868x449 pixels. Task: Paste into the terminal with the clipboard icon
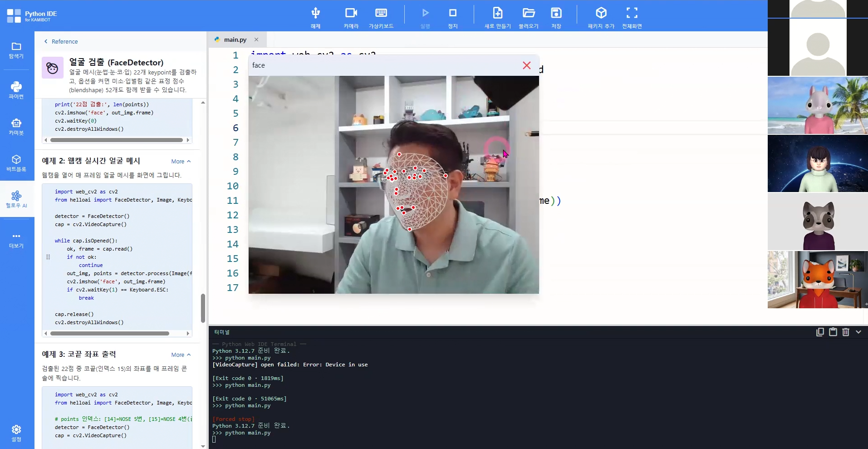[x=833, y=332]
